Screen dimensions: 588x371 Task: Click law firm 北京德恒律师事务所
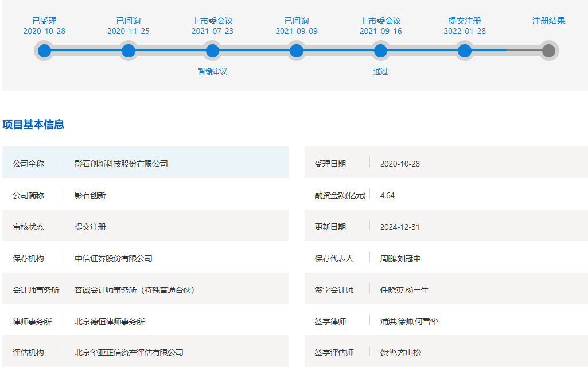[110, 322]
